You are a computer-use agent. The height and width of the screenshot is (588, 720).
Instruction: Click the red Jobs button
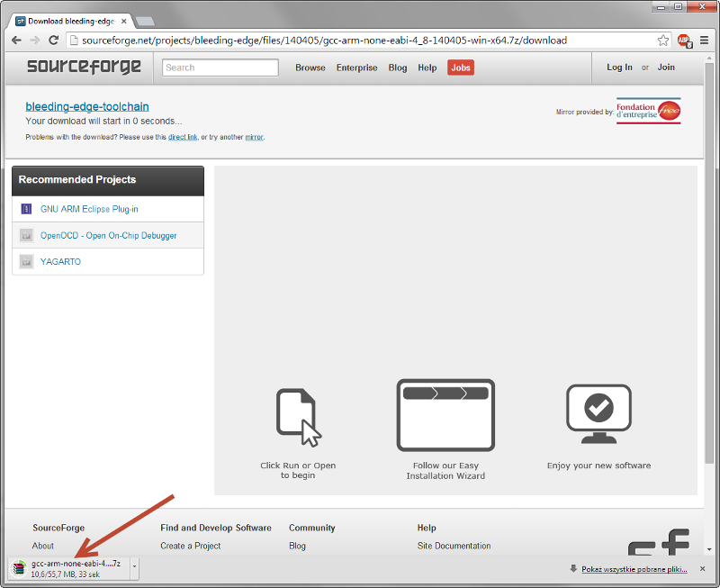tap(461, 68)
